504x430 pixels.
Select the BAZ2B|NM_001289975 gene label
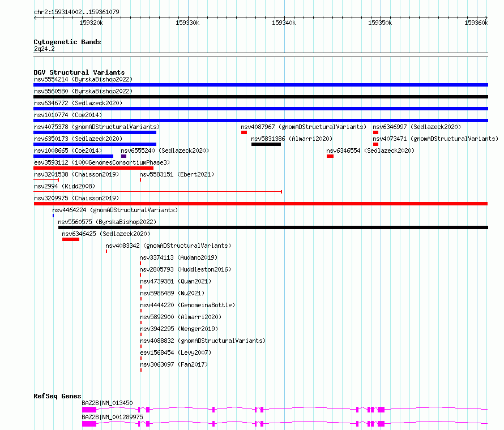coord(112,417)
